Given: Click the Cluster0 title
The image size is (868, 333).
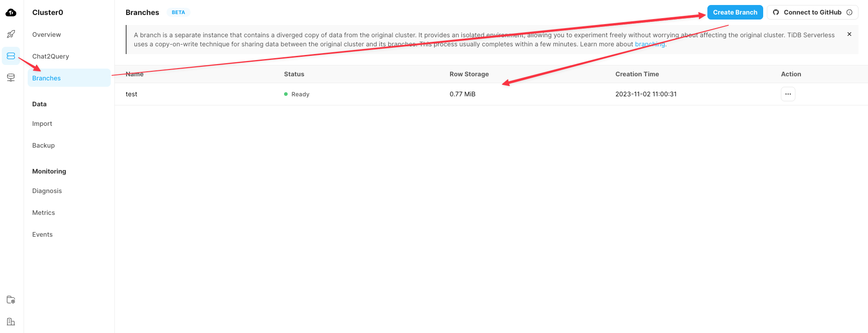Looking at the screenshot, I should click(48, 12).
